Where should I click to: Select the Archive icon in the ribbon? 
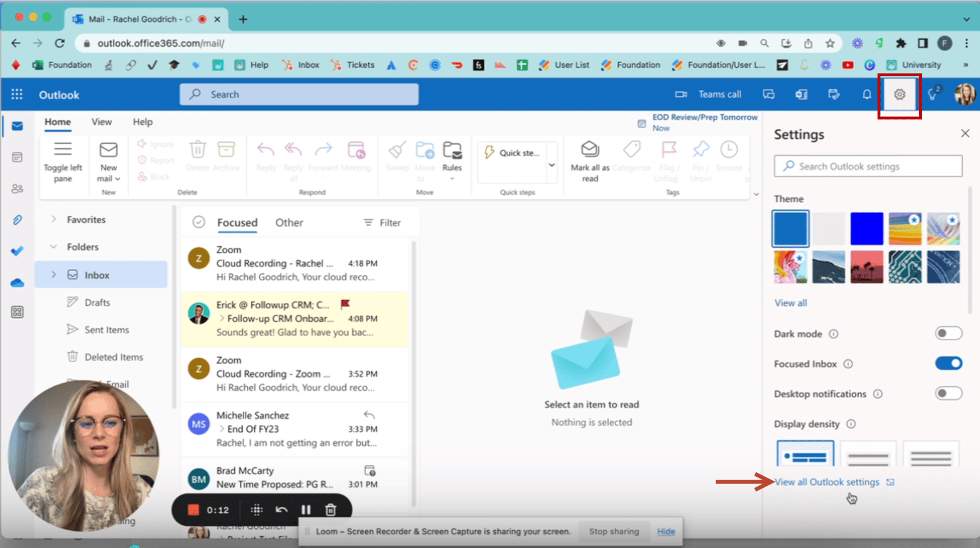tap(227, 151)
